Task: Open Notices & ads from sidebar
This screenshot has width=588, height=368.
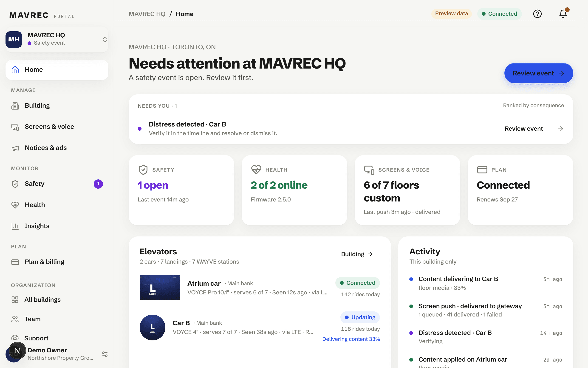Action: (57, 148)
